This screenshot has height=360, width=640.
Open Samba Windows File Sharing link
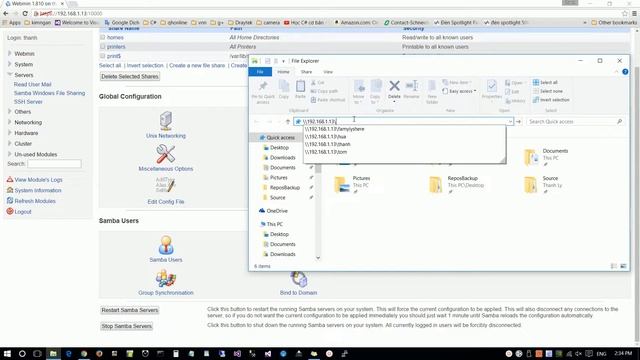click(49, 93)
